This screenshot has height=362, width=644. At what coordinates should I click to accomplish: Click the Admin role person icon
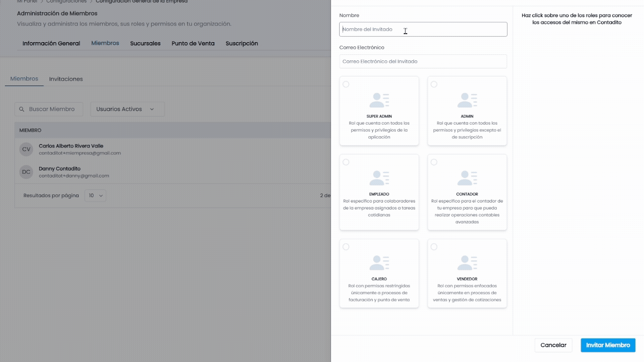pos(467,100)
